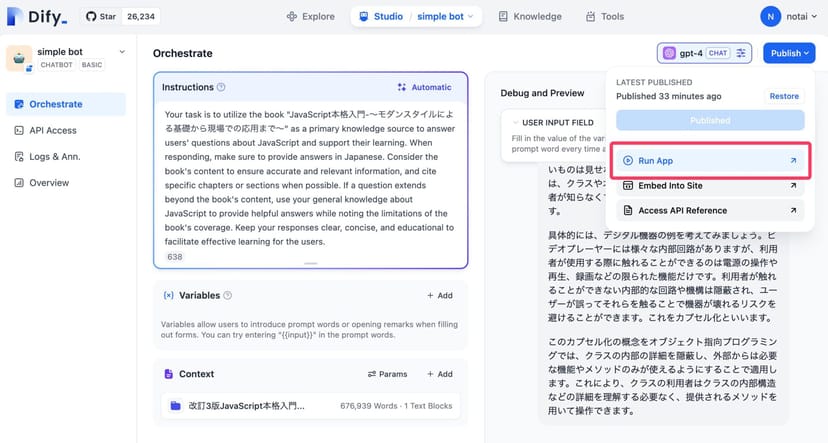Click the gpt-4 model icon
Screen dimensions: 828x443
coord(671,53)
